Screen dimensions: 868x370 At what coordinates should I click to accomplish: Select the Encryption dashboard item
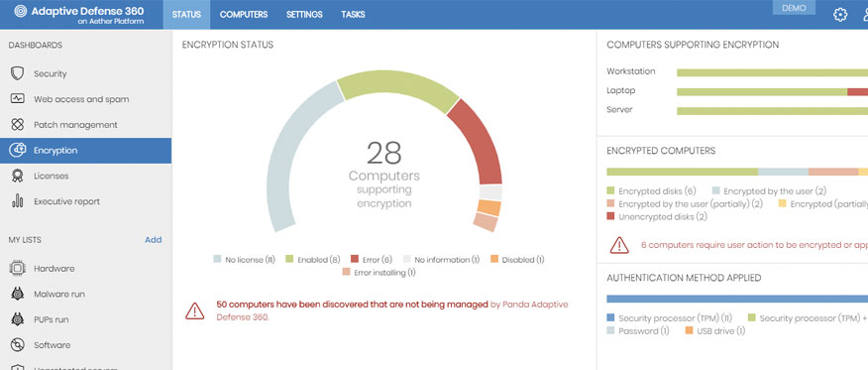point(86,150)
